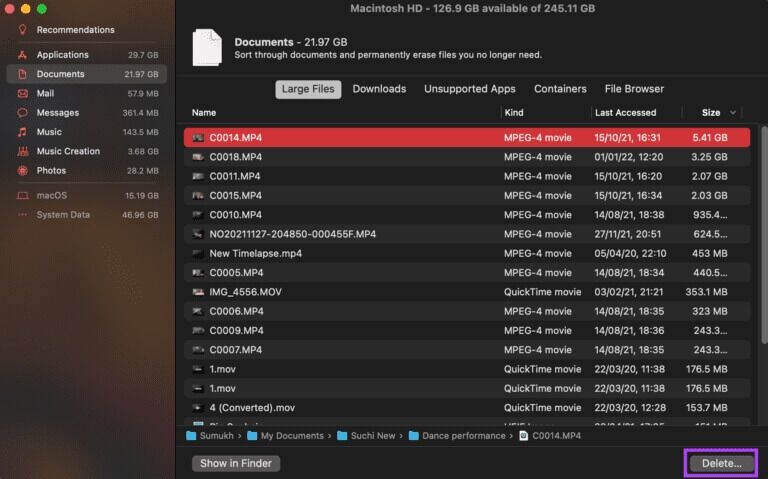Sort files by Last Accessed column
The height and width of the screenshot is (479, 768).
pyautogui.click(x=625, y=113)
